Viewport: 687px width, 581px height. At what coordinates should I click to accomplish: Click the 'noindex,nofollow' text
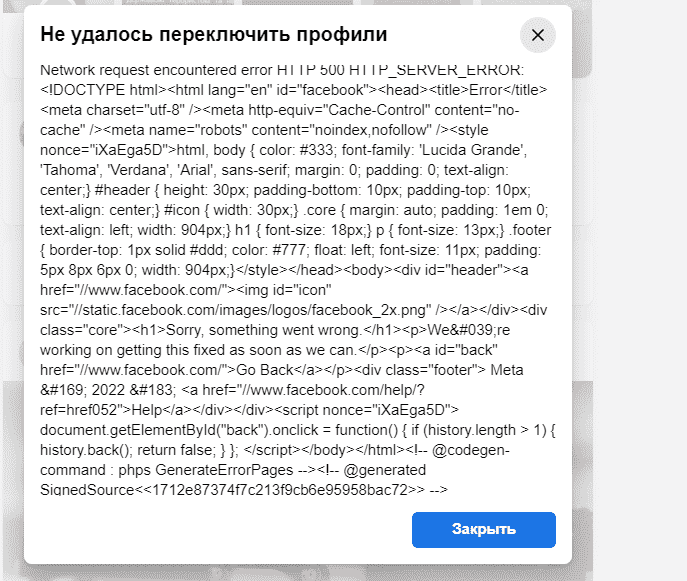[340, 130]
